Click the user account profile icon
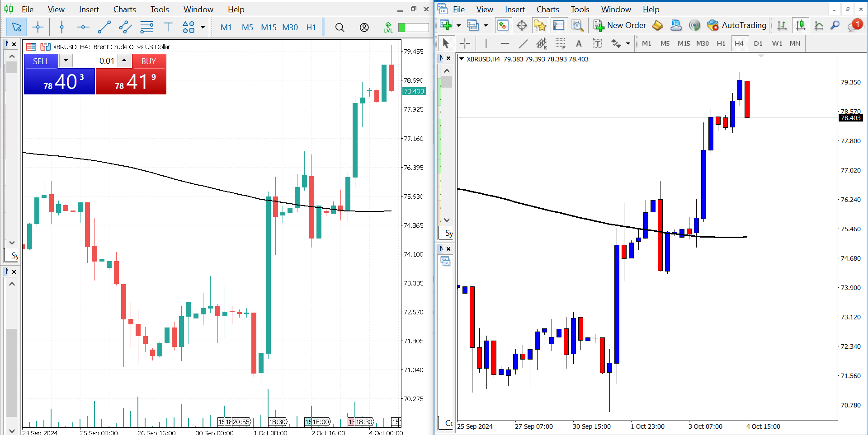This screenshot has width=868, height=435. 364,28
